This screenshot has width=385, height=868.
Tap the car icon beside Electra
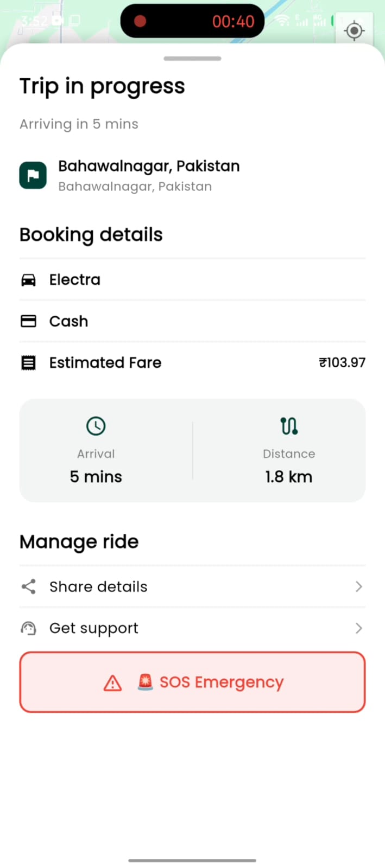28,280
